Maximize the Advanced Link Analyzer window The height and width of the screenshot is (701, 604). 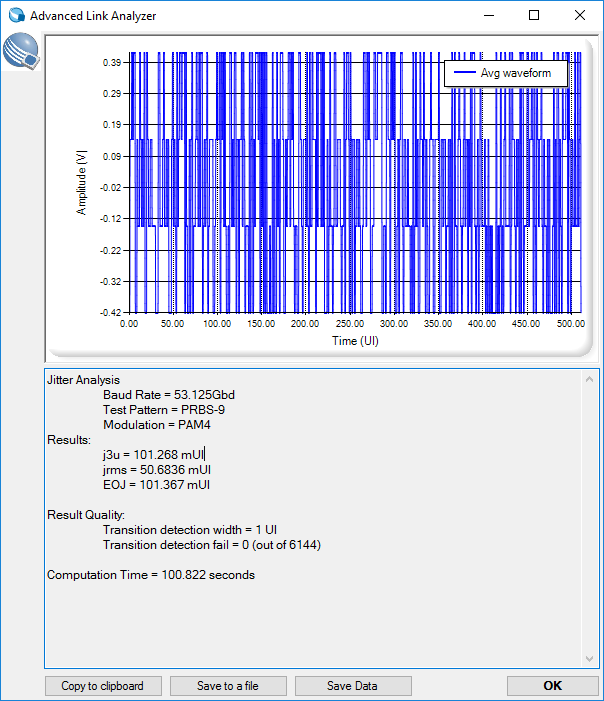(534, 16)
